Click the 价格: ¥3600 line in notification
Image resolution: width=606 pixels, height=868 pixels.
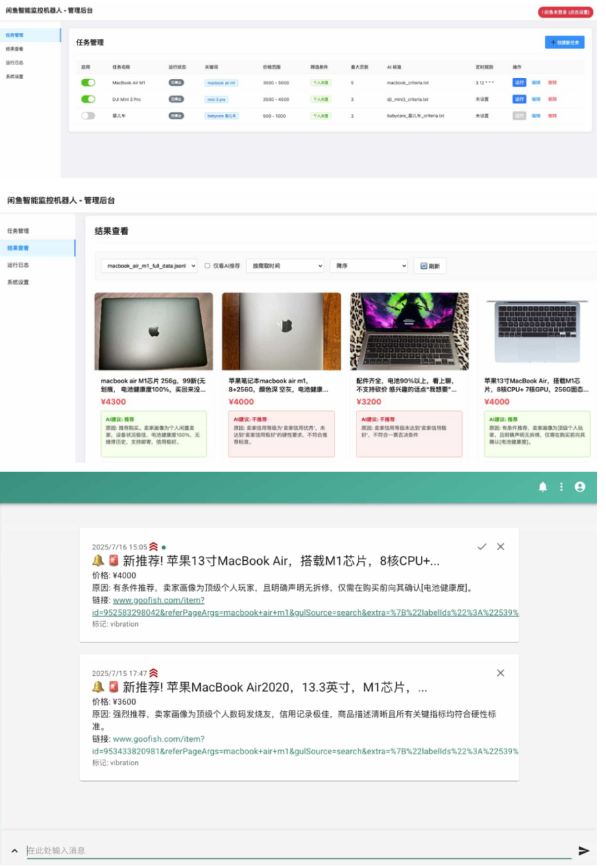click(114, 702)
